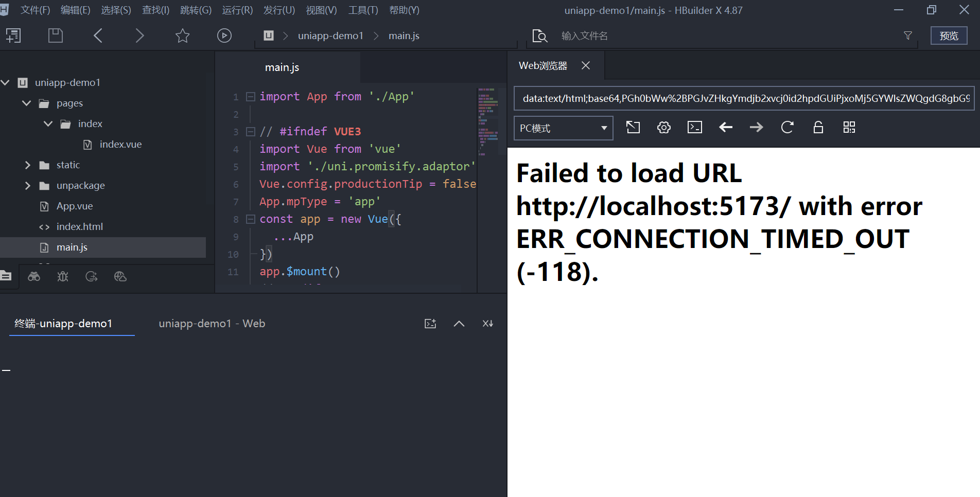Click the debug bug icon in sidebar
980x497 pixels.
click(x=63, y=277)
